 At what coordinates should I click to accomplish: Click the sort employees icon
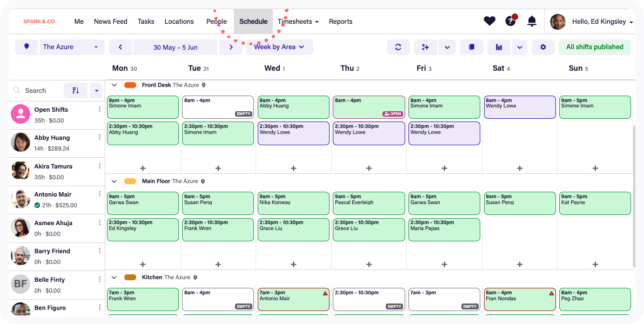(75, 90)
